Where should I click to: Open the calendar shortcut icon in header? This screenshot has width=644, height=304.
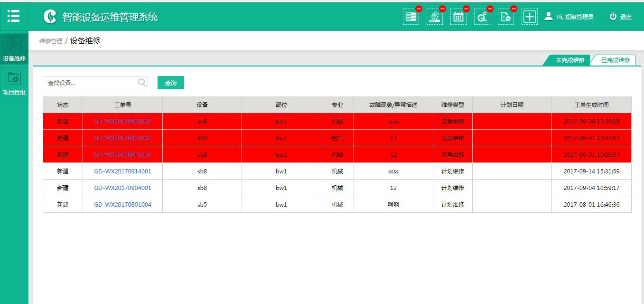[458, 17]
